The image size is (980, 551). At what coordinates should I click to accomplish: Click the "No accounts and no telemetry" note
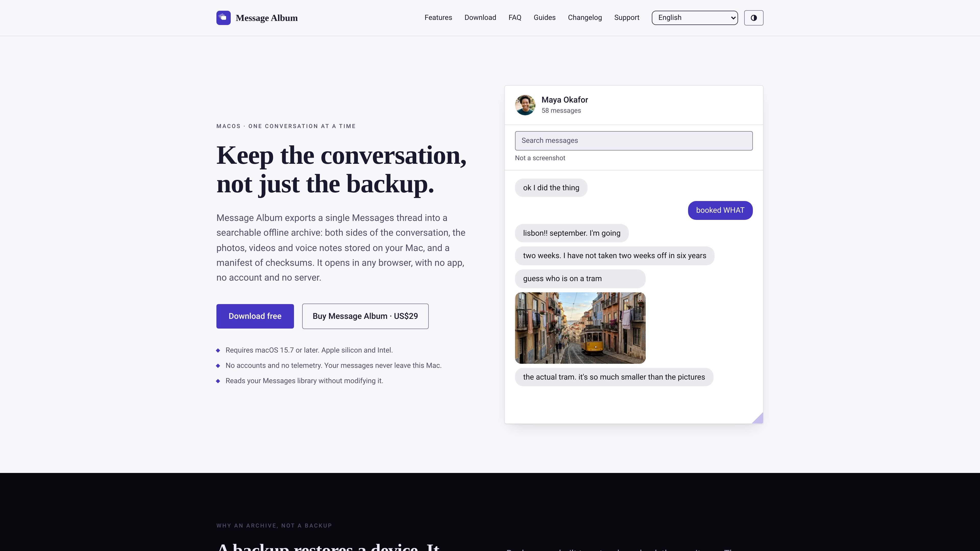tap(333, 366)
